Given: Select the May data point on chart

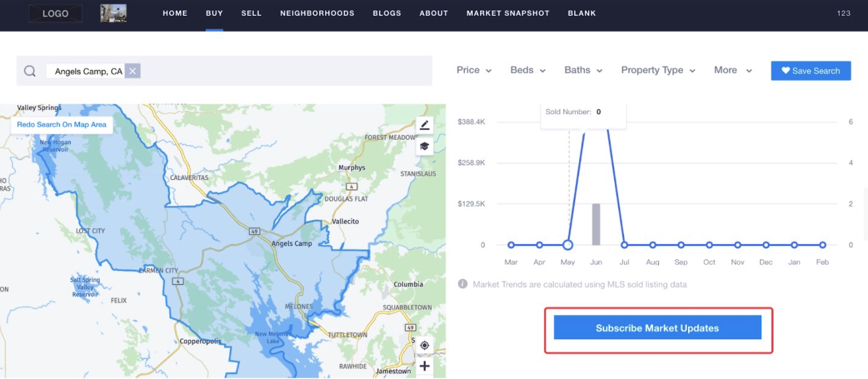Looking at the screenshot, I should pos(567,245).
